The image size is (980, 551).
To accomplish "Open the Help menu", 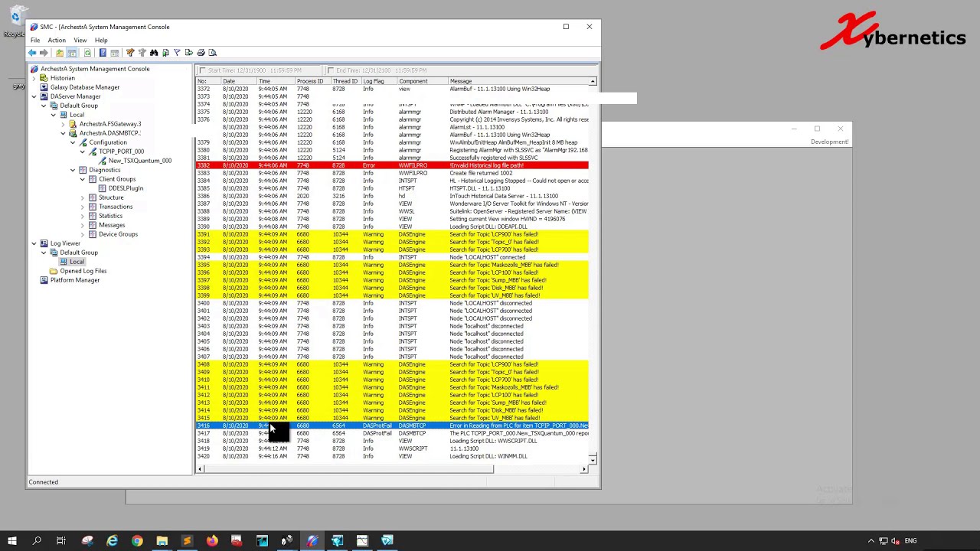I will coord(101,40).
